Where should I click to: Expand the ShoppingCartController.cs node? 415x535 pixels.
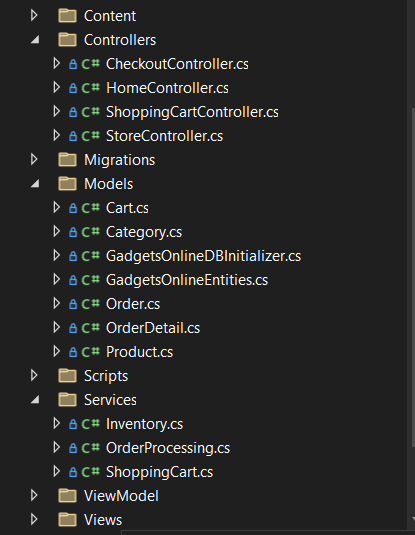(57, 112)
